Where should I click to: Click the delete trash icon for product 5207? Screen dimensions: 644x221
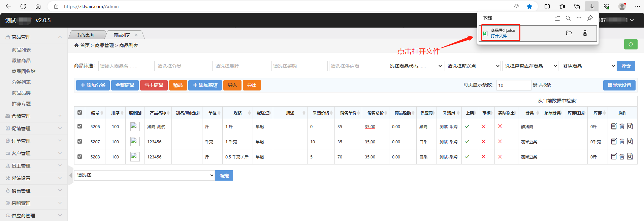click(622, 142)
